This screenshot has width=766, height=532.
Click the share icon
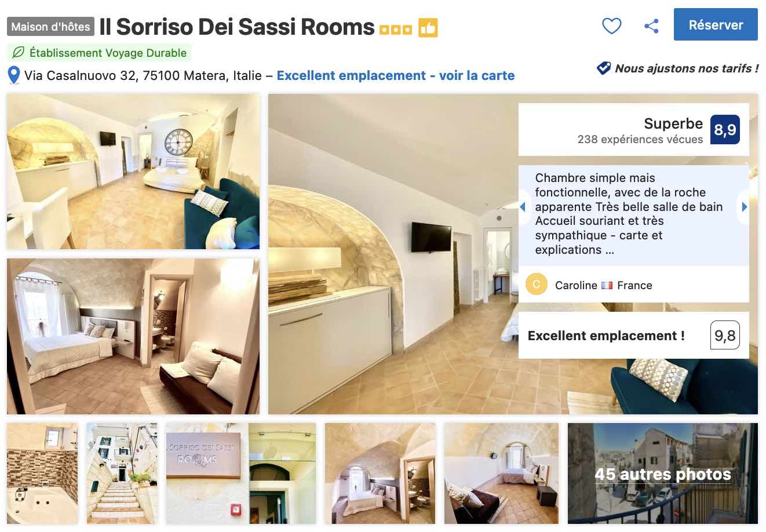[651, 26]
